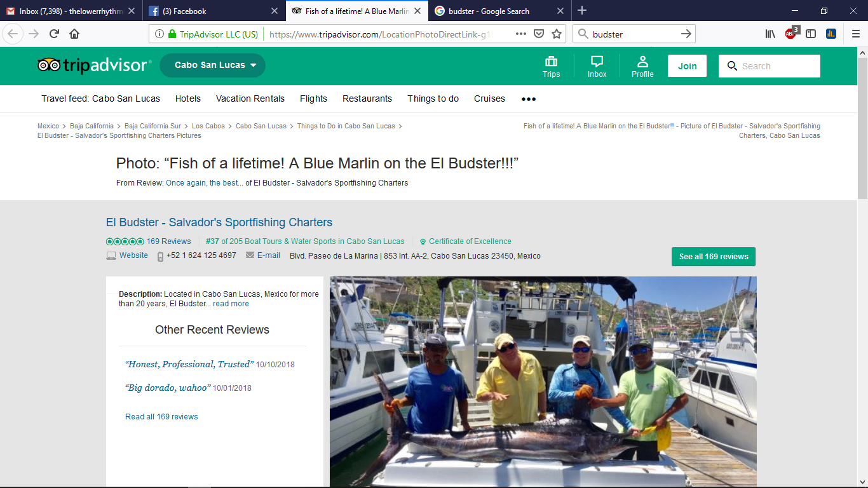Open page actions three-dot menu in the address bar
This screenshot has width=868, height=488.
(x=521, y=34)
